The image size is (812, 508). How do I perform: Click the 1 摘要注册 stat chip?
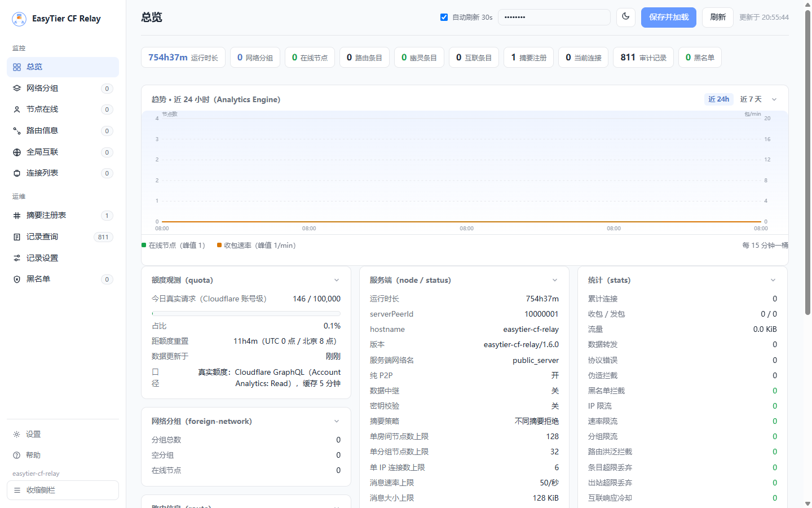529,58
